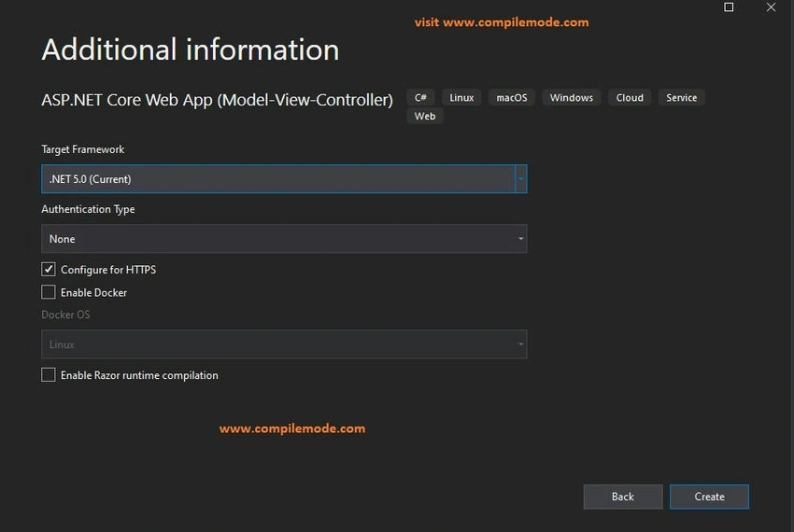Image resolution: width=794 pixels, height=532 pixels.
Task: Go Back to previous step
Action: coord(623,497)
